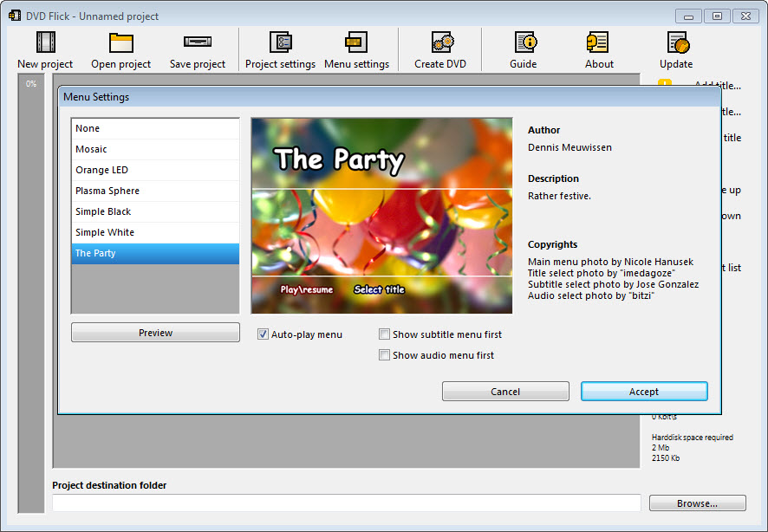
Task: Check for updates with the Update icon
Action: pos(675,48)
